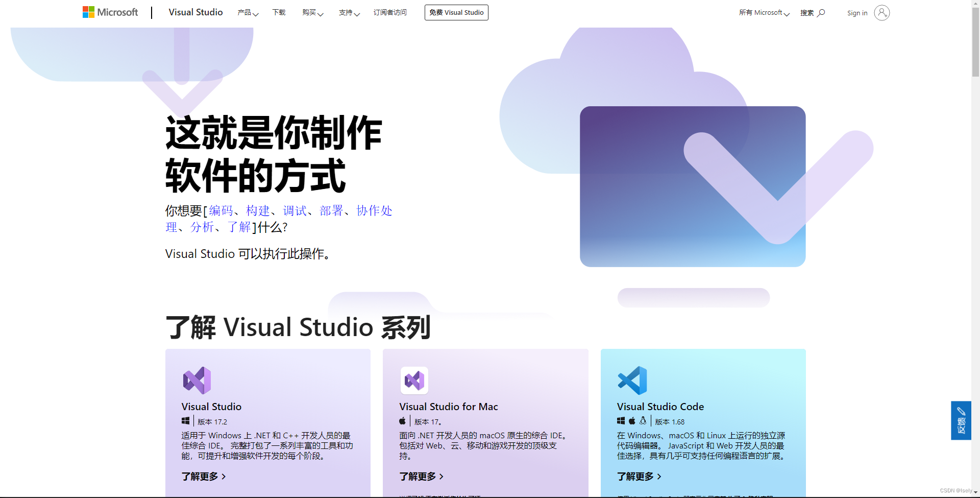The height and width of the screenshot is (498, 980).
Task: Click the Visual Studio card title
Action: click(211, 407)
